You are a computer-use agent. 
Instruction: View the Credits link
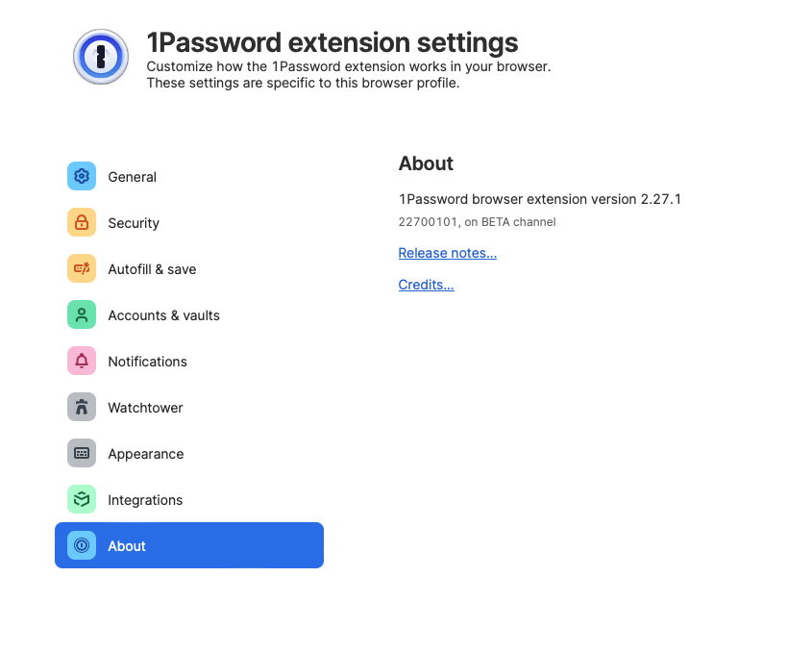426,285
